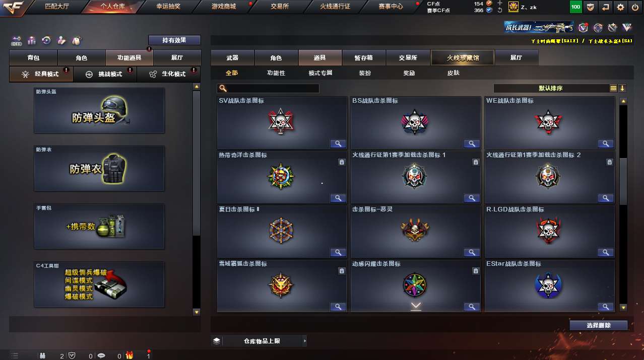Open the settings gear in the top bar
The height and width of the screenshot is (360, 644).
tap(620, 7)
